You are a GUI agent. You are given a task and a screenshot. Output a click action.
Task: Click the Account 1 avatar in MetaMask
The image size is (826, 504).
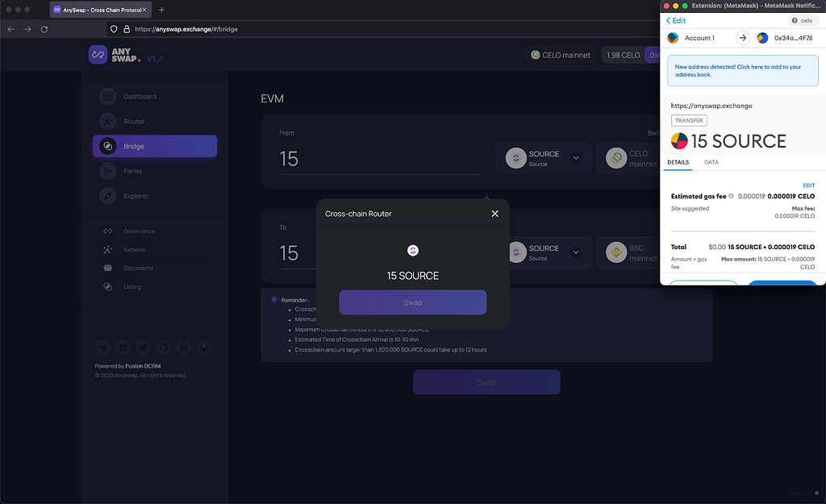tap(673, 38)
